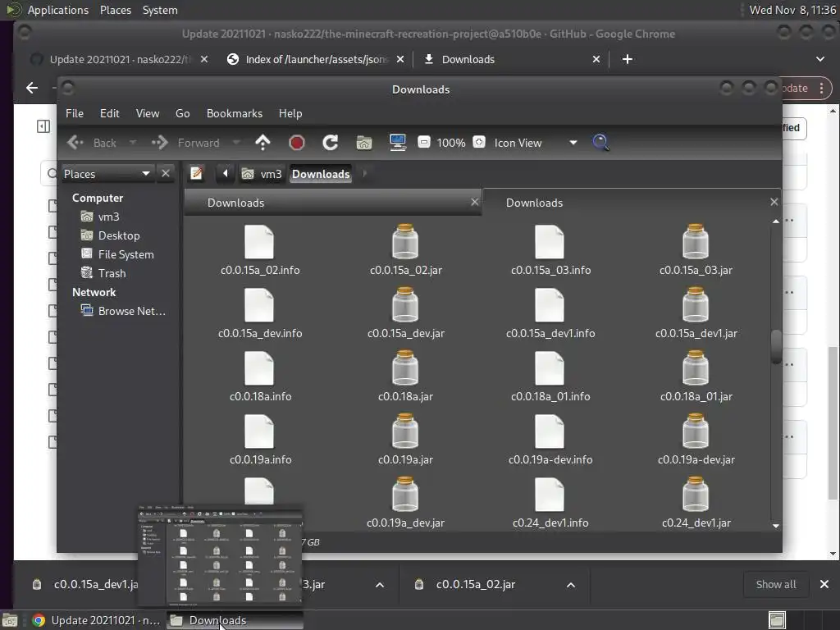Click the zoom out minus icon
840x630 pixels.
point(424,142)
